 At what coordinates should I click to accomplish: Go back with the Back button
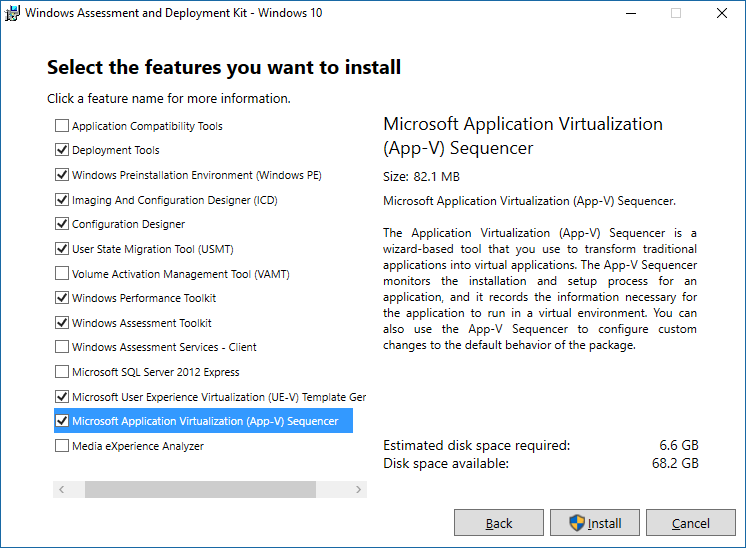[x=498, y=523]
